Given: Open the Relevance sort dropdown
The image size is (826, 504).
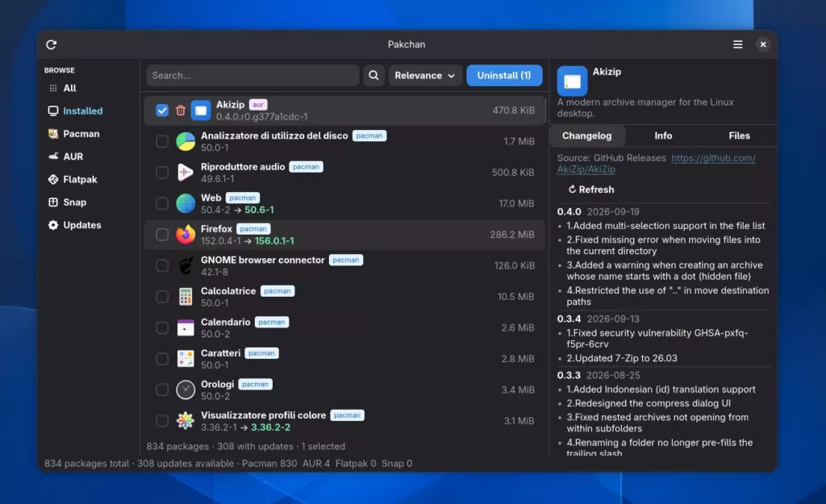Looking at the screenshot, I should click(425, 75).
